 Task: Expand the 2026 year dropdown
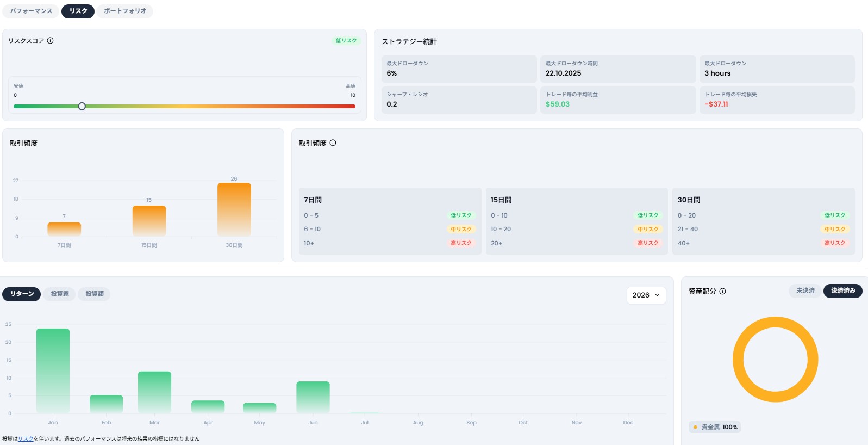pos(646,295)
